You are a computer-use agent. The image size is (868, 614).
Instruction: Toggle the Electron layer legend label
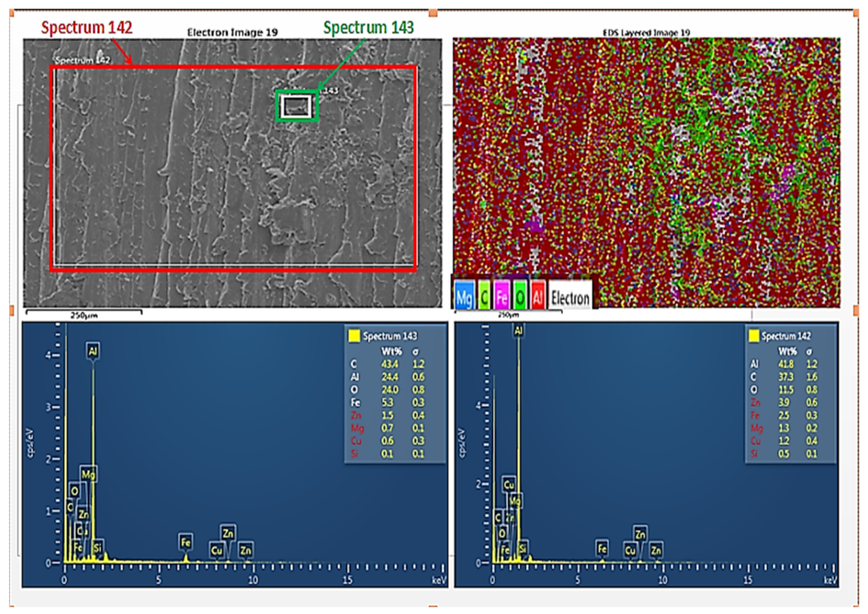pos(570,298)
